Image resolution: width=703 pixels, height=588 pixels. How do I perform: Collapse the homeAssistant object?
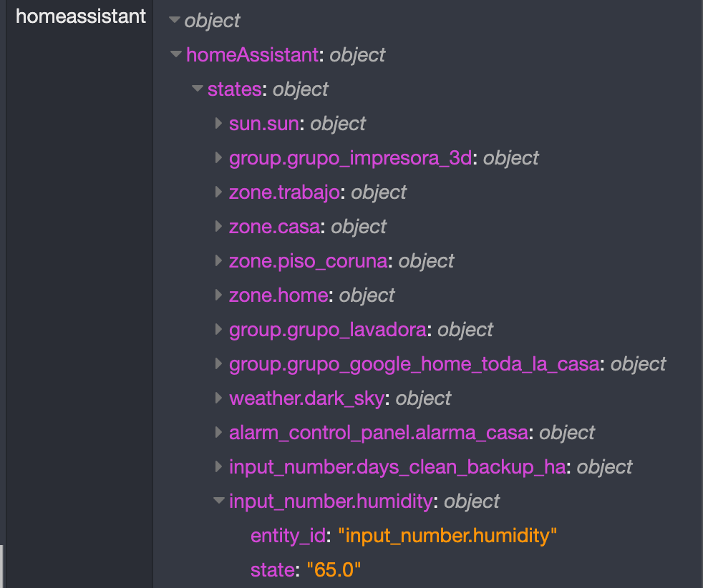[x=176, y=54]
